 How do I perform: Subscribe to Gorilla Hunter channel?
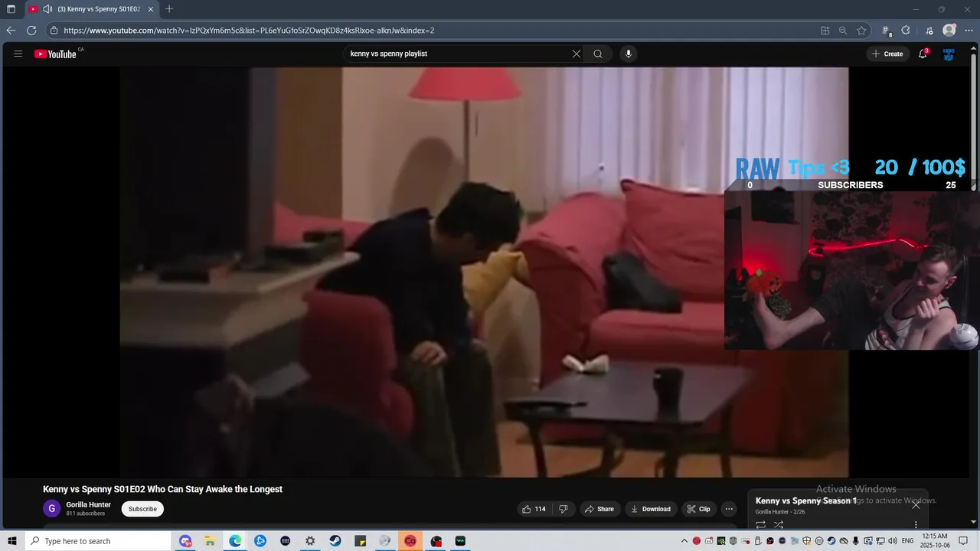pos(142,509)
